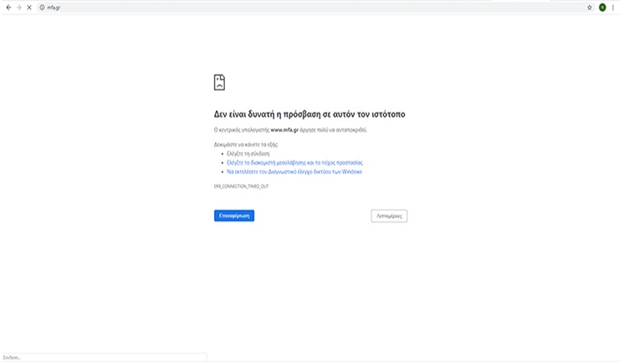644x362 pixels.
Task: Open the proxy and firewall check link
Action: click(x=294, y=162)
